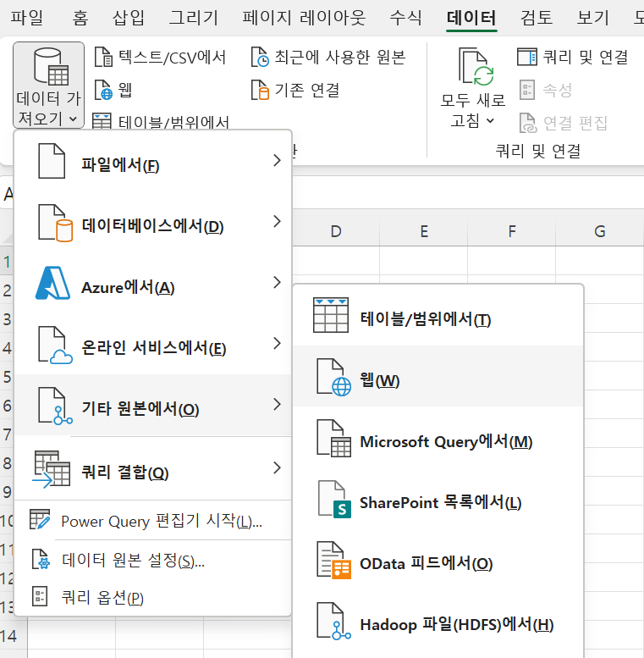Click the Microsoft Query table icon
The image size is (644, 658).
tap(333, 439)
